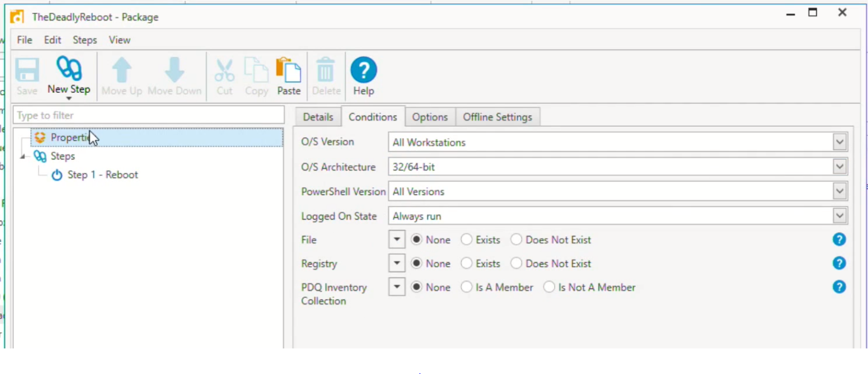Select File condition None radio button

coord(416,240)
